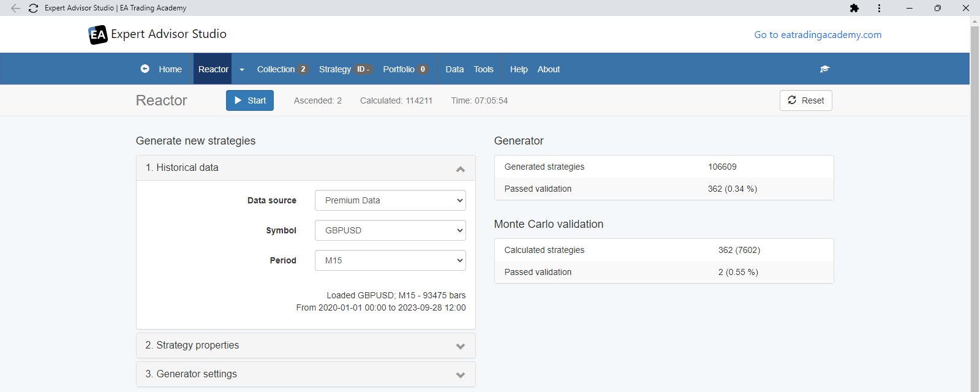980x392 pixels.
Task: Open the browser three-dot menu
Action: pyautogui.click(x=879, y=8)
